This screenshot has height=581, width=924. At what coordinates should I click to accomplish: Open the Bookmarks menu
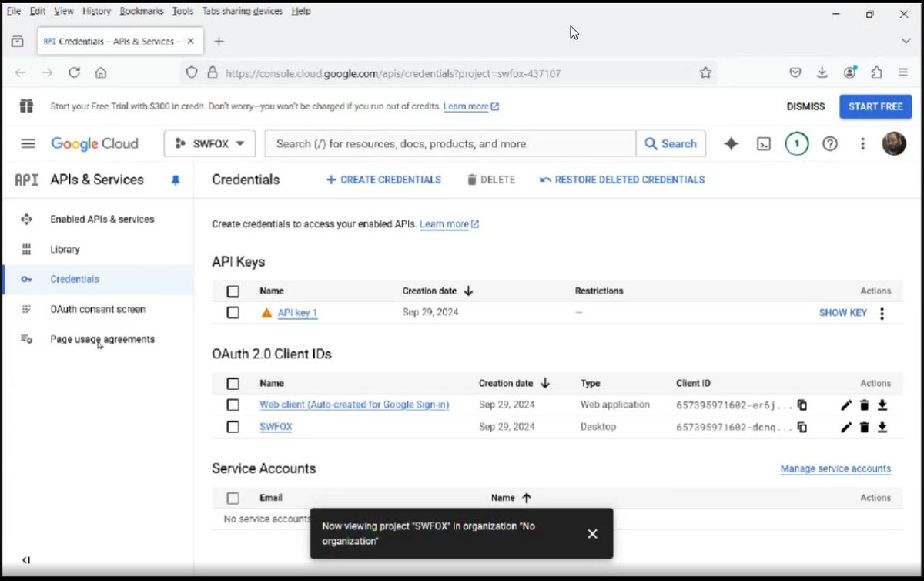142,12
